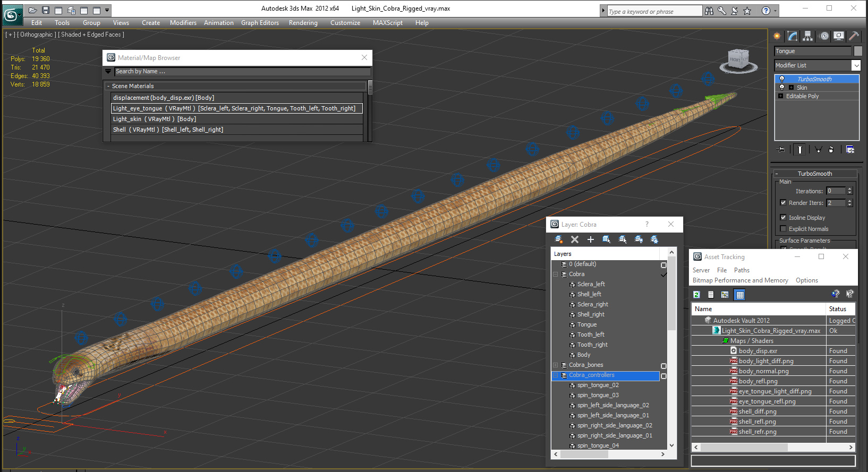This screenshot has width=868, height=472.
Task: Toggle Show End Result icon
Action: click(x=799, y=150)
